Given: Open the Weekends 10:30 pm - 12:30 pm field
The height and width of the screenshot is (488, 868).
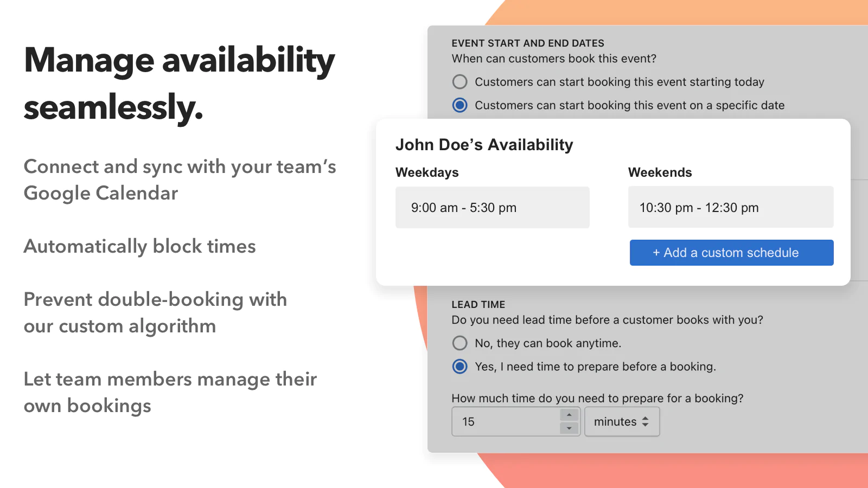Looking at the screenshot, I should coord(730,208).
